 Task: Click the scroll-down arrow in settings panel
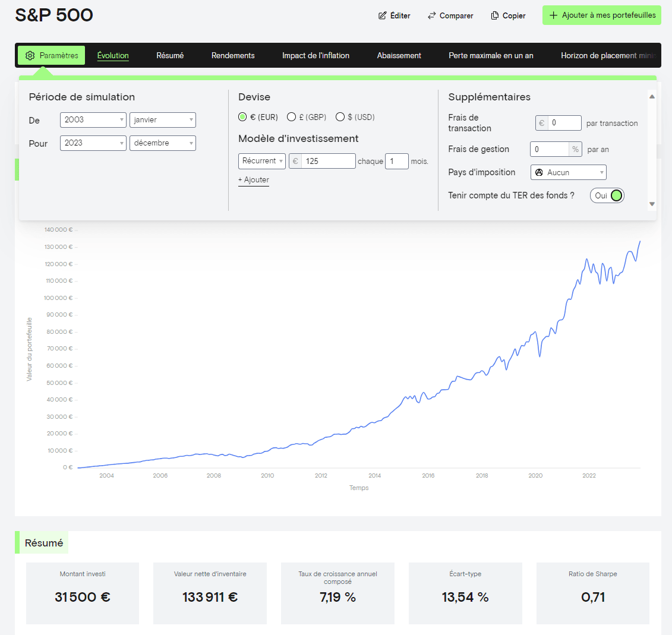pyautogui.click(x=652, y=204)
